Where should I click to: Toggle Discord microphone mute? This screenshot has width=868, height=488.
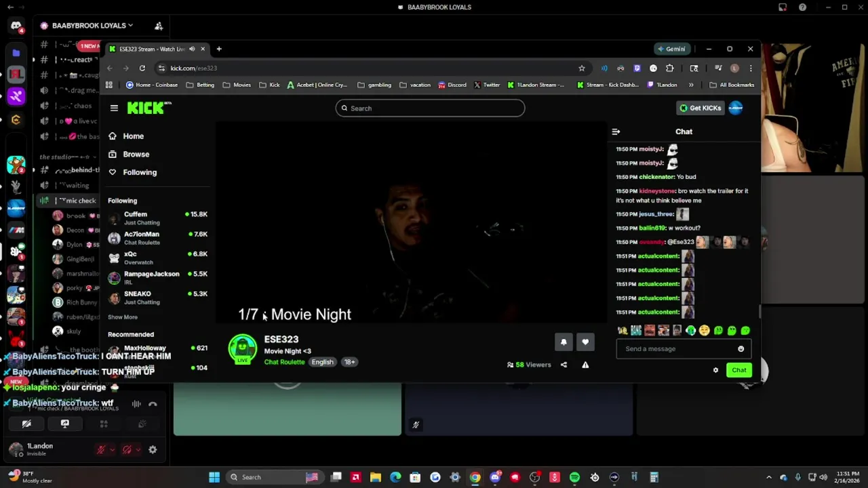101,449
